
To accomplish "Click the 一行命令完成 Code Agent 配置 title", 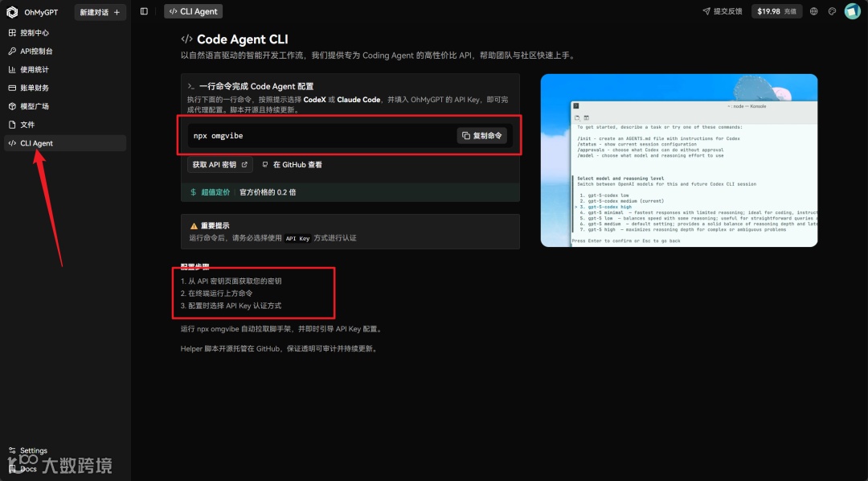I will 256,86.
